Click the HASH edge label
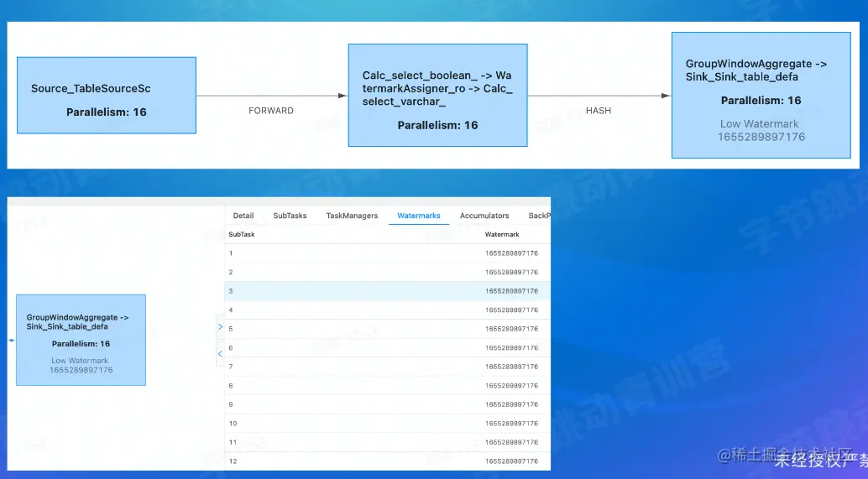 599,111
